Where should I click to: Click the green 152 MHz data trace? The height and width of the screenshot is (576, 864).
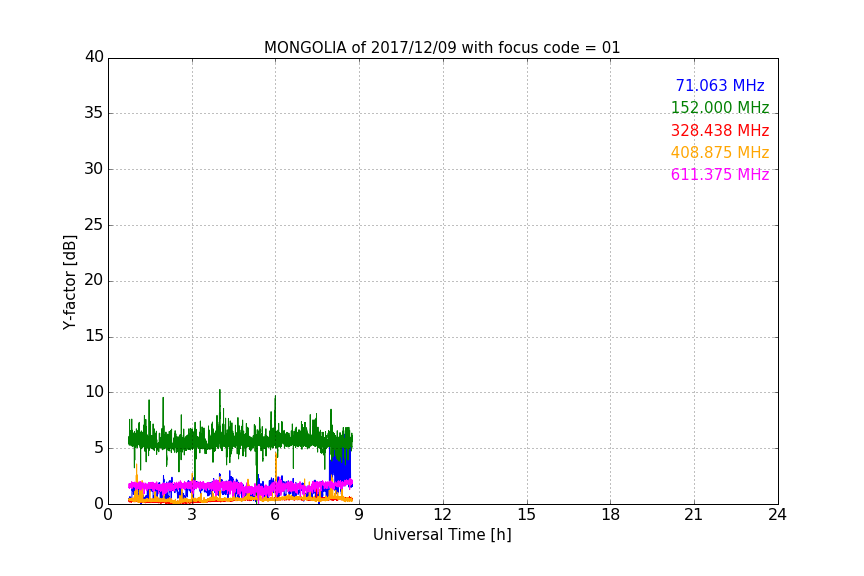(x=240, y=440)
